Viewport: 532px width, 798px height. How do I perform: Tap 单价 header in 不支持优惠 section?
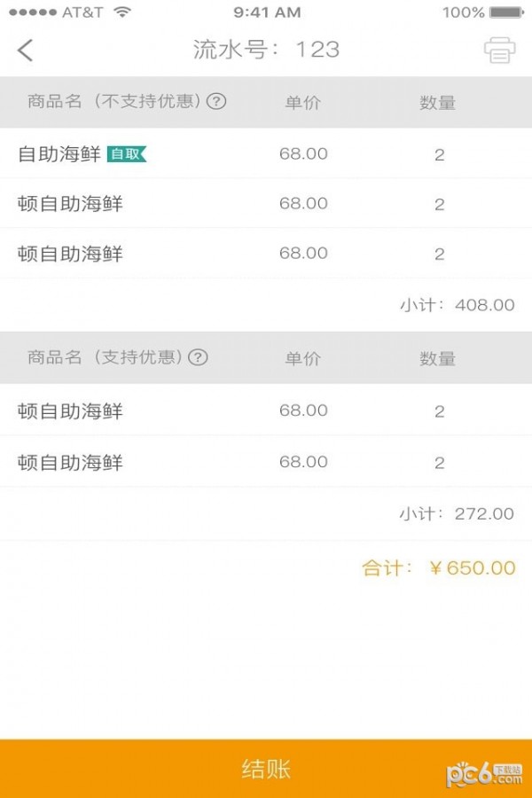click(x=302, y=102)
